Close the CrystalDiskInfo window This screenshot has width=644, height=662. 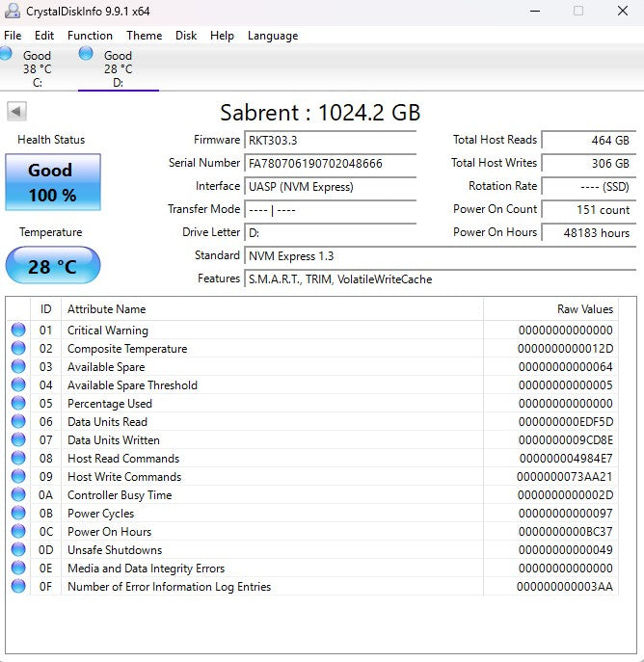point(623,11)
